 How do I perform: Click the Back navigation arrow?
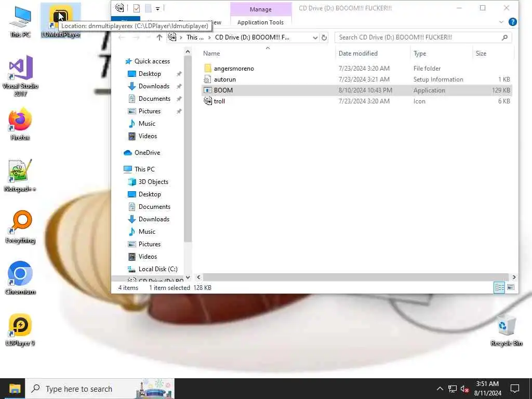tap(122, 37)
